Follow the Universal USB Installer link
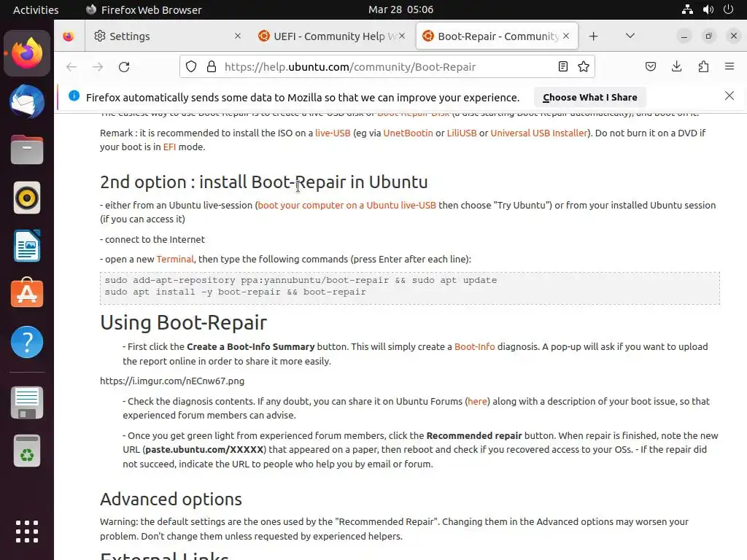This screenshot has height=560, width=747. tap(538, 133)
